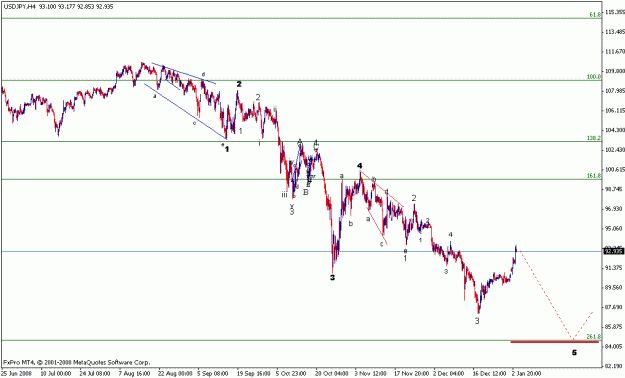This screenshot has width=625, height=378.
Task: Click the 109.000 price axis label
Action: point(615,71)
